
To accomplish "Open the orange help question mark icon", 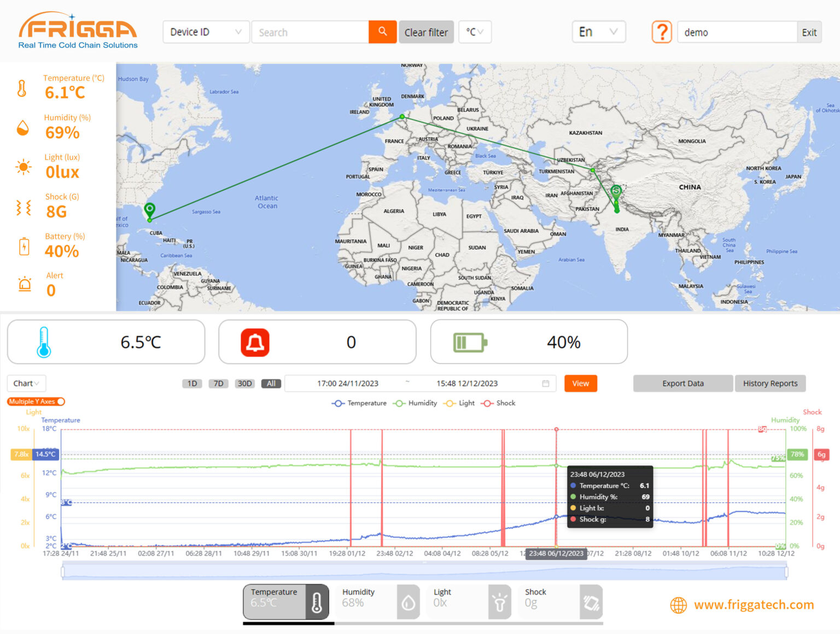I will [661, 32].
